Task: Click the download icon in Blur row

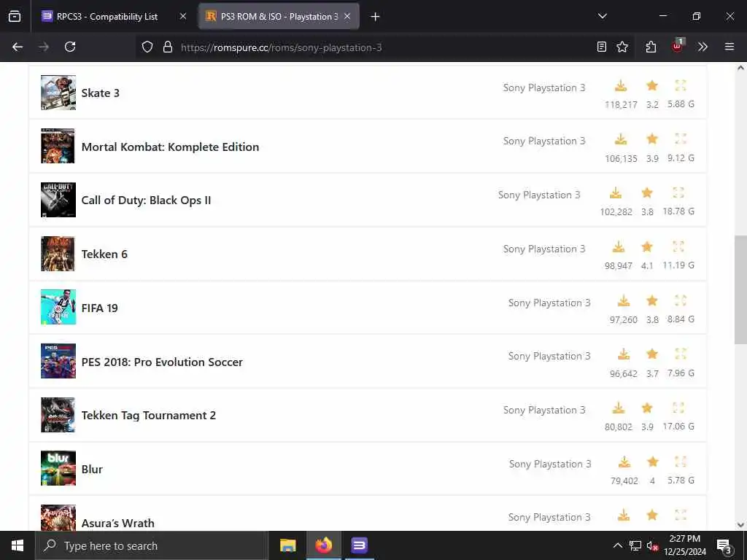Action: (x=624, y=462)
